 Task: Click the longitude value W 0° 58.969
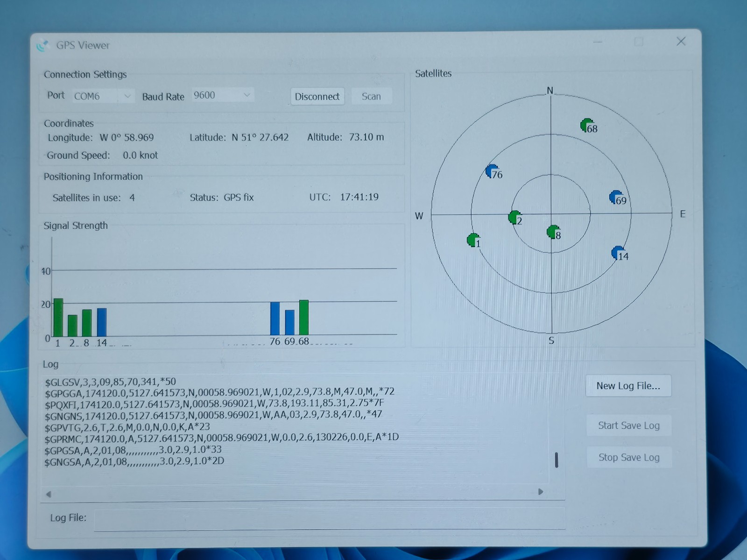[x=127, y=138]
